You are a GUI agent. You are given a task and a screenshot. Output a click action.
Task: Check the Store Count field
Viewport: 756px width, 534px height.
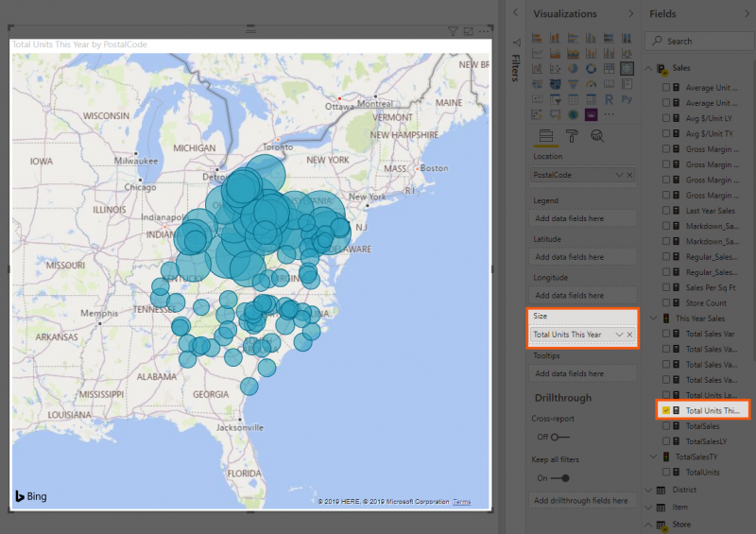pos(666,302)
